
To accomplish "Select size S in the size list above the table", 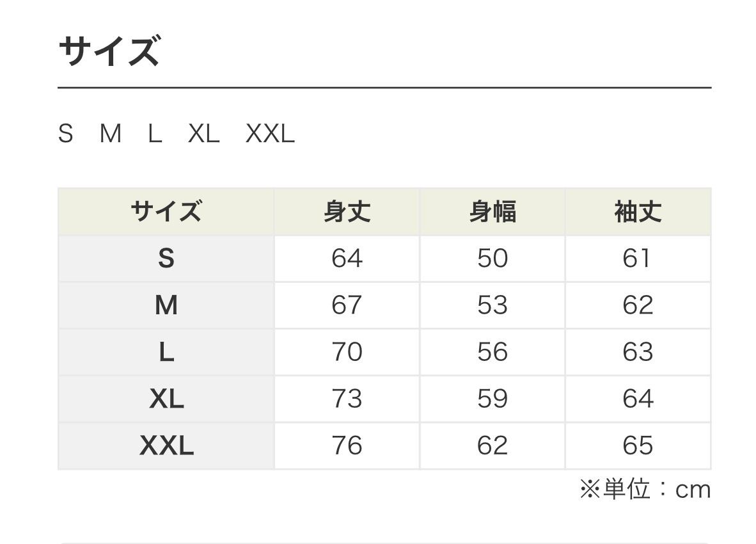I will pos(65,134).
